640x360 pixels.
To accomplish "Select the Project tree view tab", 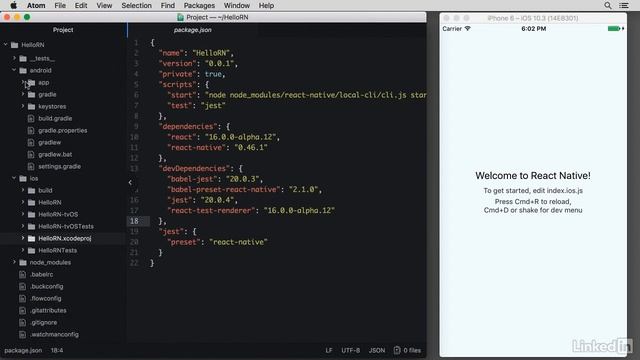I will (x=63, y=30).
